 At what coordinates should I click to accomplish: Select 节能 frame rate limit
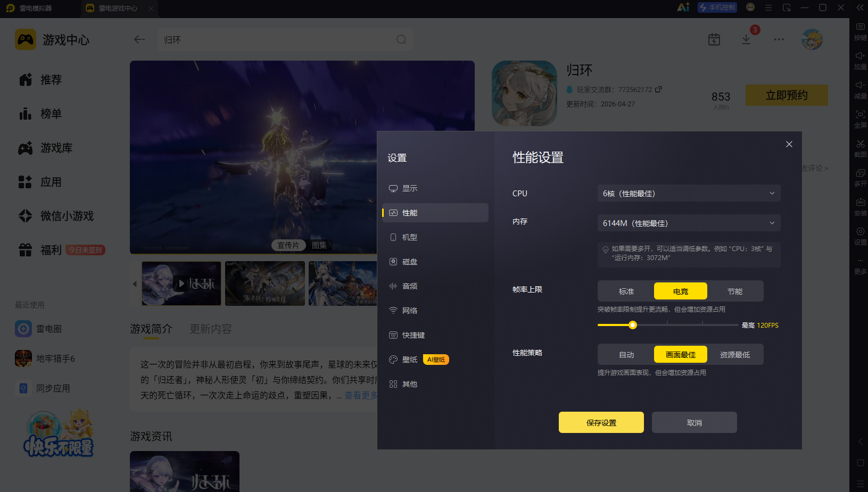[x=735, y=291]
